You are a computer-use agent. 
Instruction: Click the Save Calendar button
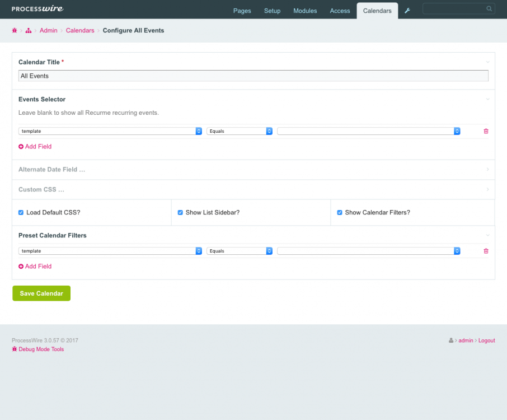click(x=41, y=293)
